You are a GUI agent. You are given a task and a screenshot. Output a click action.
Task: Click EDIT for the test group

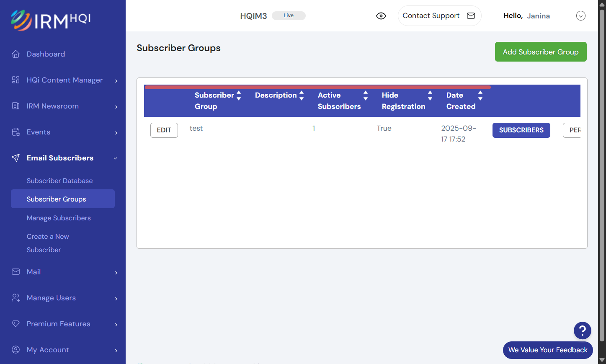(164, 130)
